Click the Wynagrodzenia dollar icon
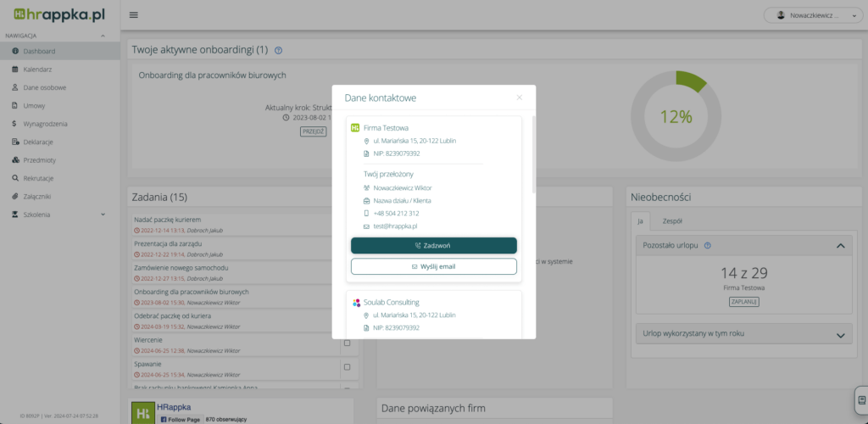The height and width of the screenshot is (424, 868). tap(15, 124)
